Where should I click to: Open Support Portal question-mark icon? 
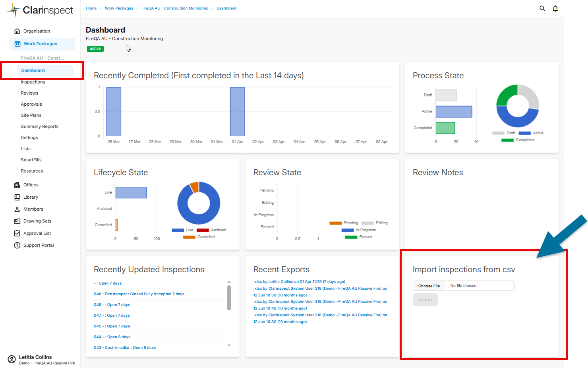tap(17, 245)
